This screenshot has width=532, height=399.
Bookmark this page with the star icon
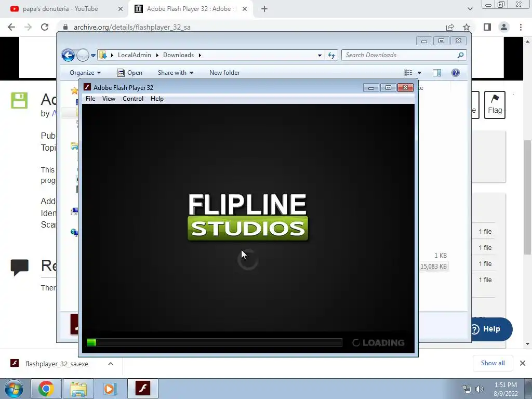point(467,27)
